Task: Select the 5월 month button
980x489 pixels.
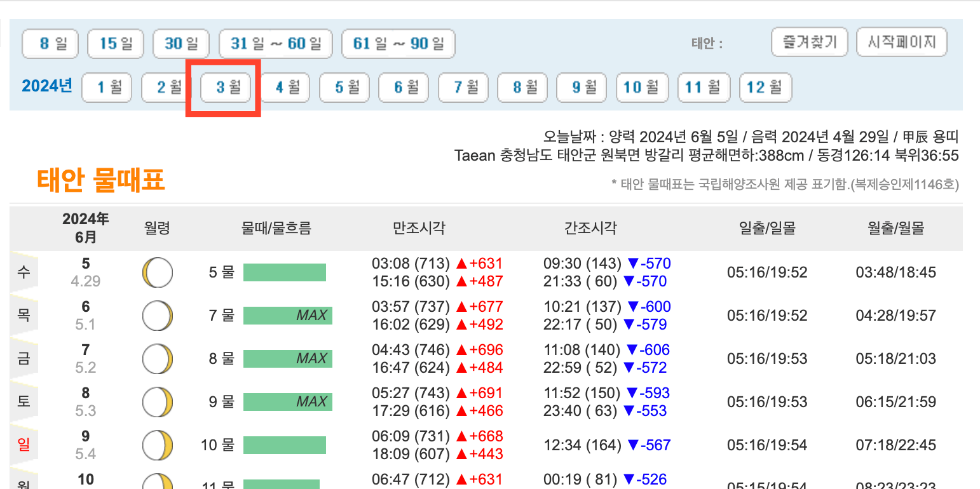Action: 344,88
